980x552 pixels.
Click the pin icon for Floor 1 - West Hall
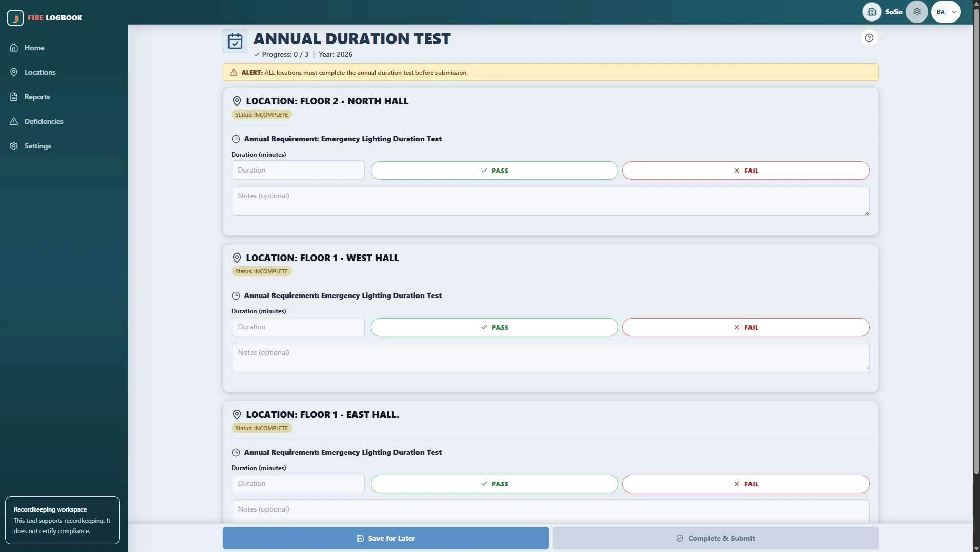coord(237,258)
